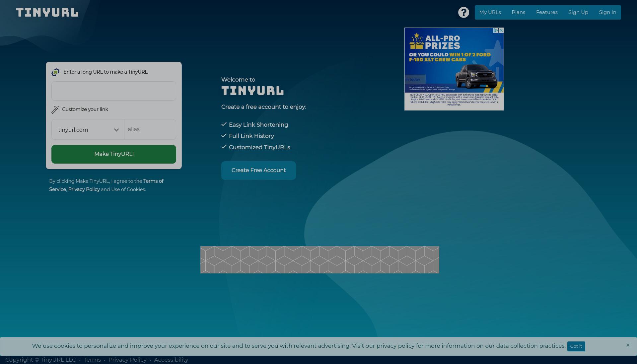637x364 pixels.
Task: Click the magic wand customize icon
Action: pos(55,109)
